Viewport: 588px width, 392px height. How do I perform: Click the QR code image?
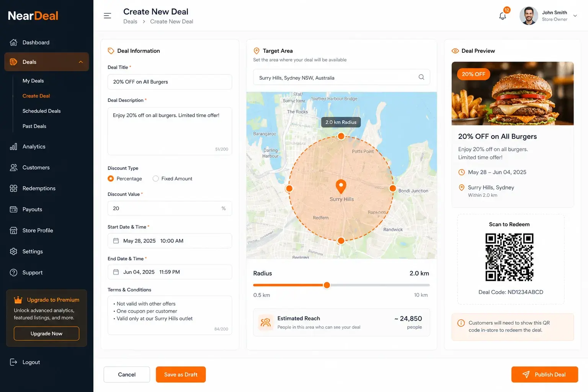[x=509, y=257]
